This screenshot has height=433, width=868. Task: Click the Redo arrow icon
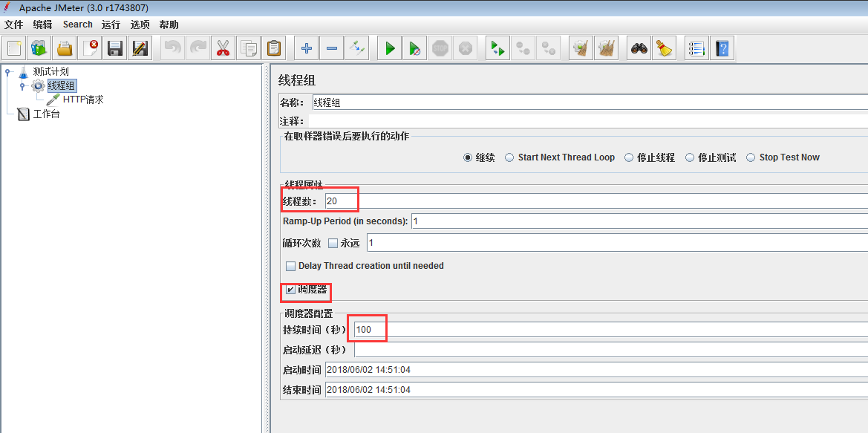[x=198, y=48]
